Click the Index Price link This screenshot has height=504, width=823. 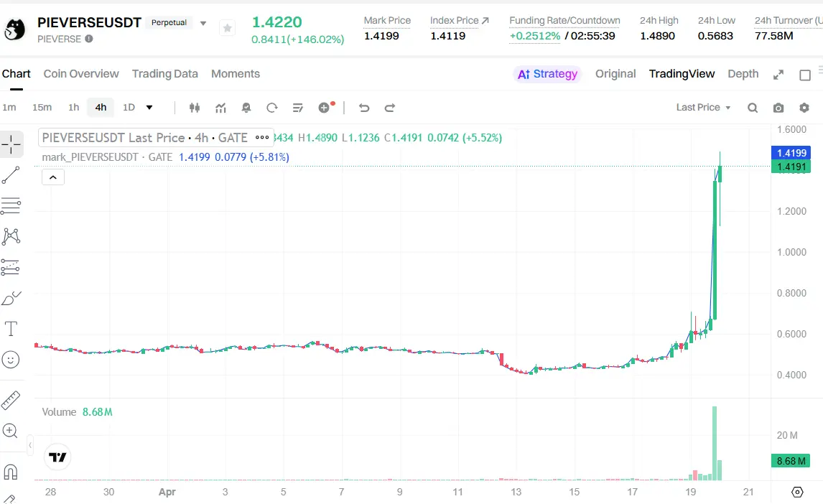click(460, 20)
